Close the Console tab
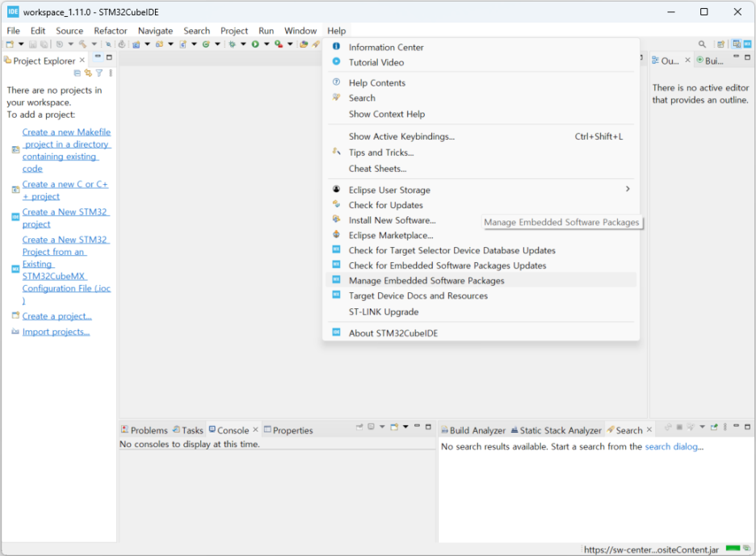The height and width of the screenshot is (556, 756). [255, 429]
